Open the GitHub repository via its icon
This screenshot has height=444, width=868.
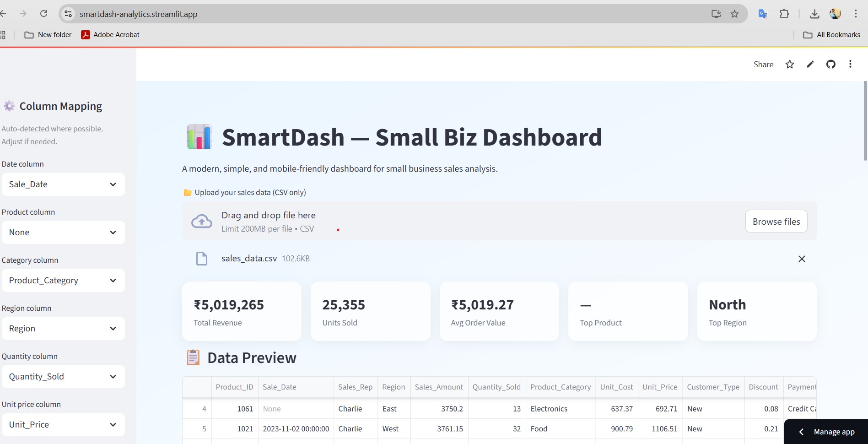click(831, 64)
